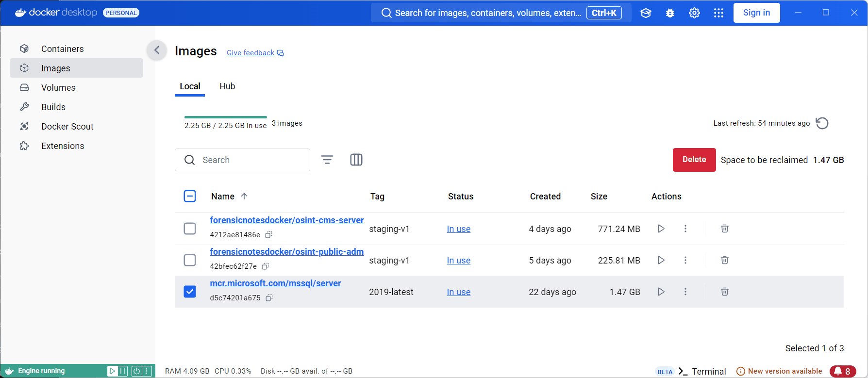This screenshot has height=378, width=868.
Task: Click the Sign in button
Action: point(756,13)
